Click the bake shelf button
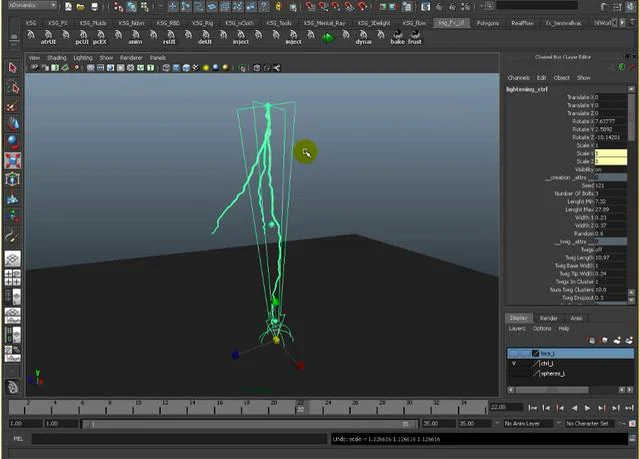 tap(398, 37)
